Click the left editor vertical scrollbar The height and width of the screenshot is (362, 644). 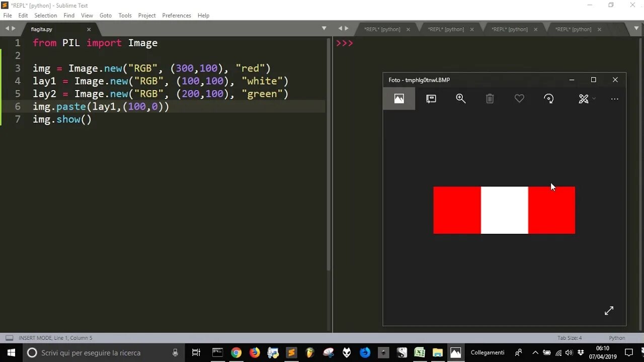329,153
